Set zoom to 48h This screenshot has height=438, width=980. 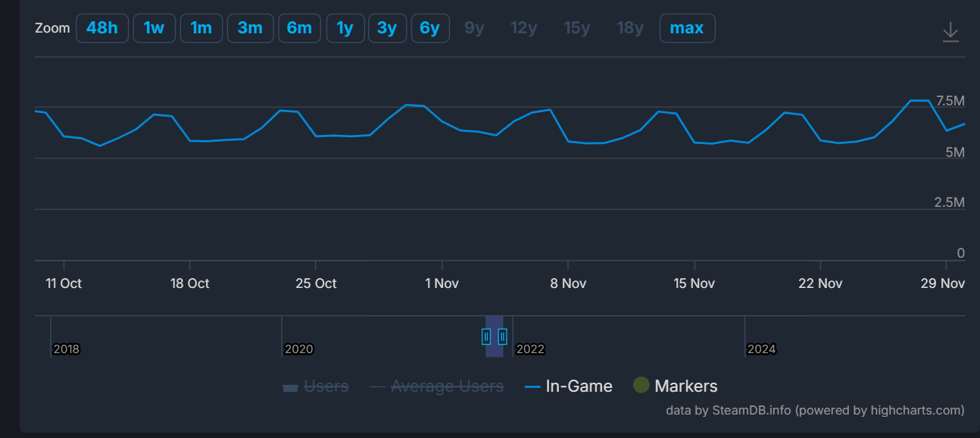(x=102, y=28)
